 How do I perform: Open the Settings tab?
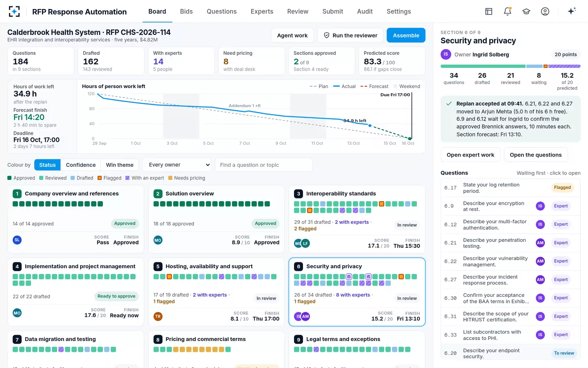(399, 11)
